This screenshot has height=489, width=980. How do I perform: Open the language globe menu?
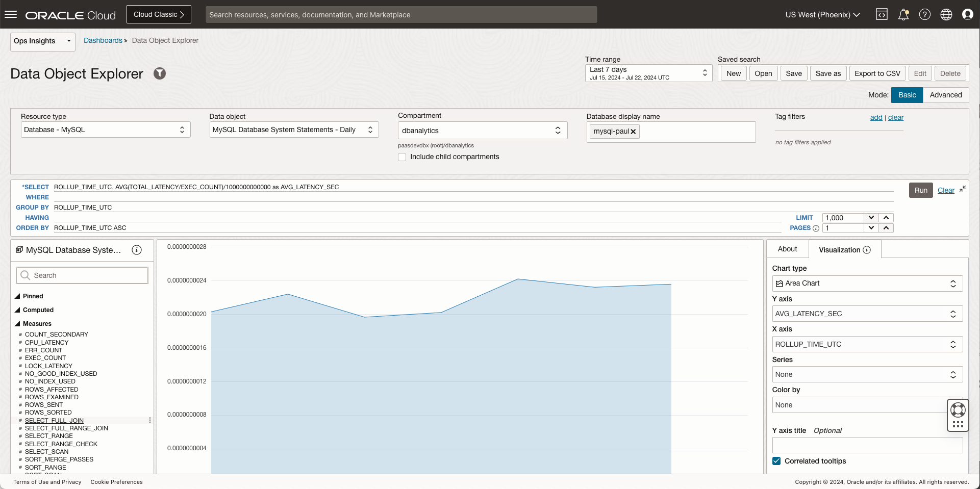point(946,15)
